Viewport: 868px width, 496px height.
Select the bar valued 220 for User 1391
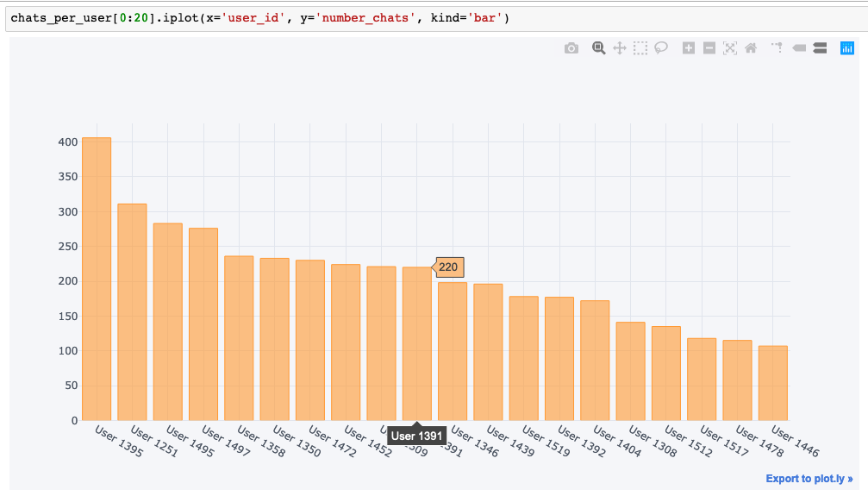click(x=417, y=343)
